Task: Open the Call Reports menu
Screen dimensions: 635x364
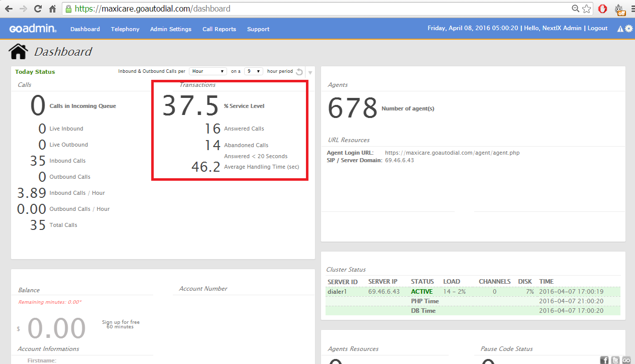Action: (219, 29)
